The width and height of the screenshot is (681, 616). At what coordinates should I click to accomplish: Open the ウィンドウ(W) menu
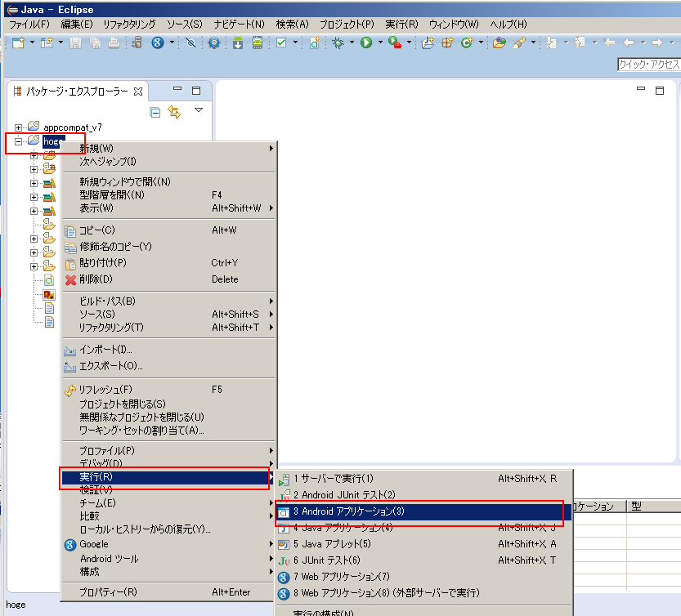pyautogui.click(x=454, y=25)
